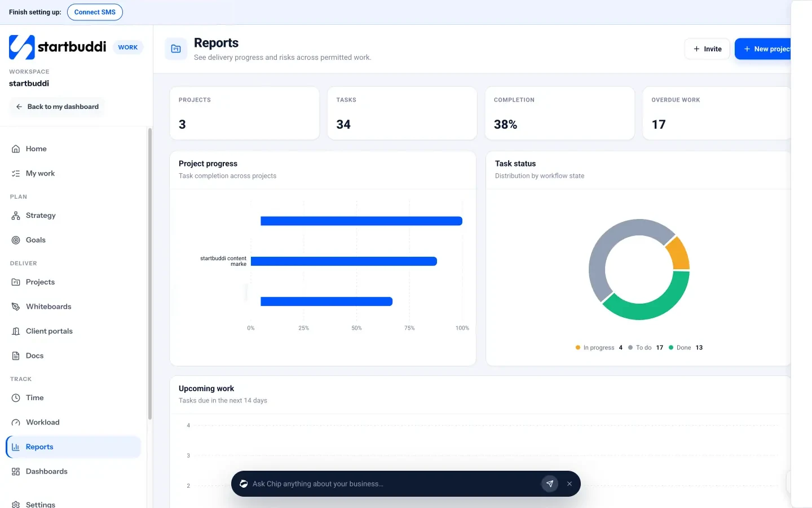Click the Tasks count card showing 34
The width and height of the screenshot is (812, 508).
(402, 113)
